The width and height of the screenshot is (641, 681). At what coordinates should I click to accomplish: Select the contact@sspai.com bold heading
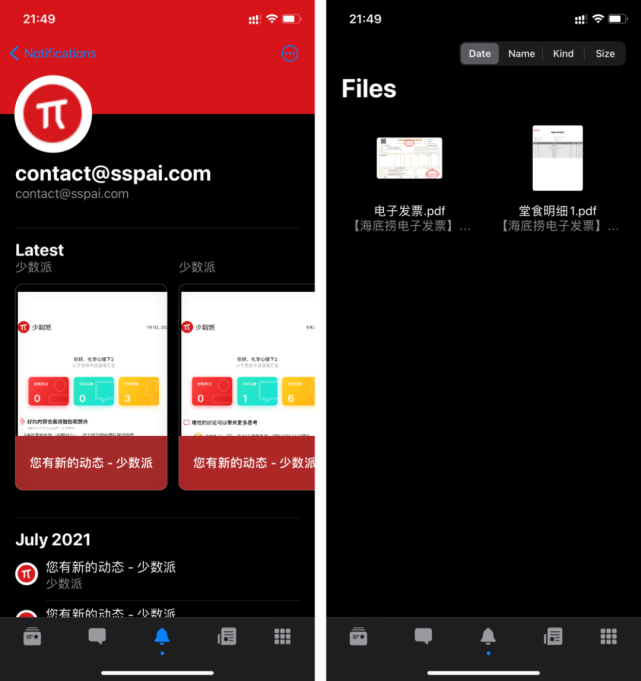tap(113, 173)
